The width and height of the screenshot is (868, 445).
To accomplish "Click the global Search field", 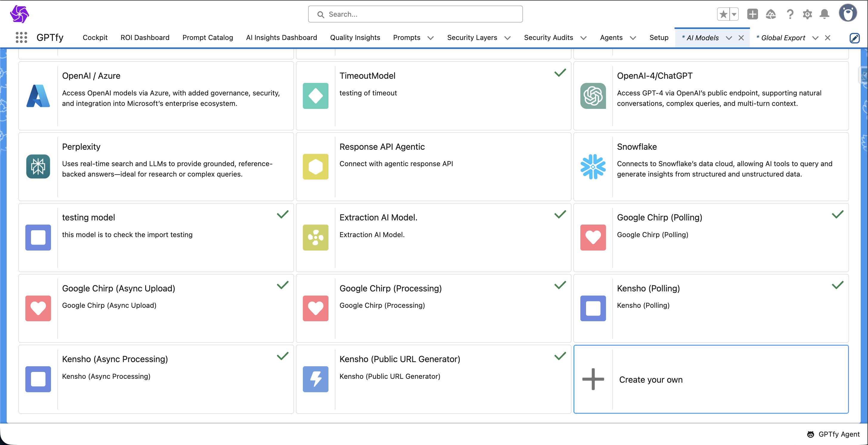I will (415, 14).
